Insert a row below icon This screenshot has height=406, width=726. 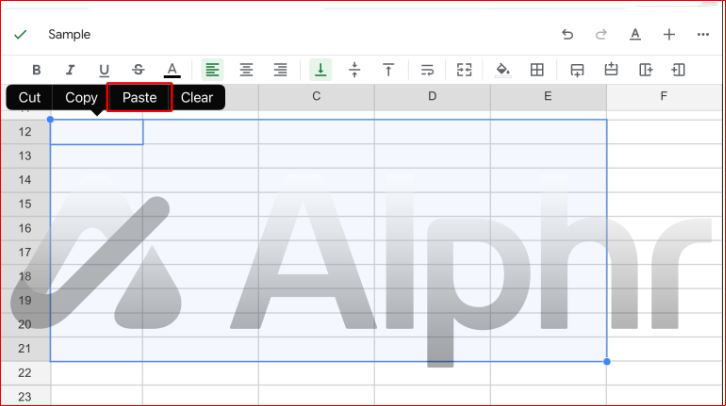tap(577, 70)
